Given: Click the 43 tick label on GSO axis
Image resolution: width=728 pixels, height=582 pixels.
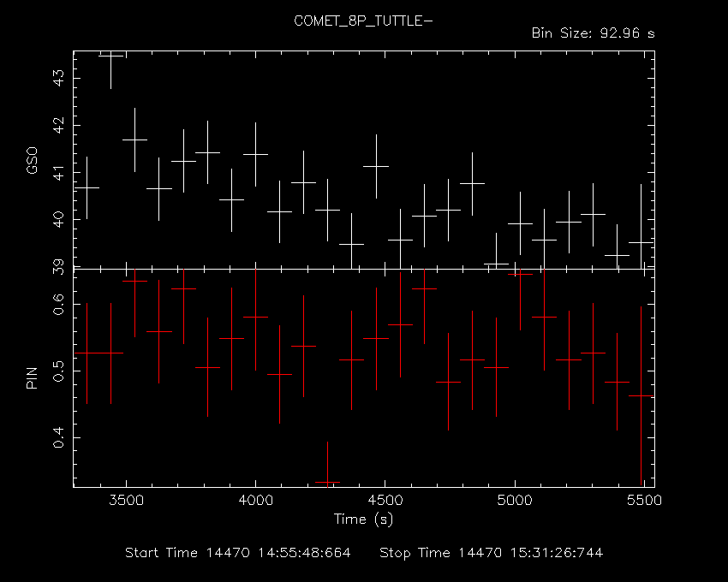Looking at the screenshot, I should click(59, 78).
